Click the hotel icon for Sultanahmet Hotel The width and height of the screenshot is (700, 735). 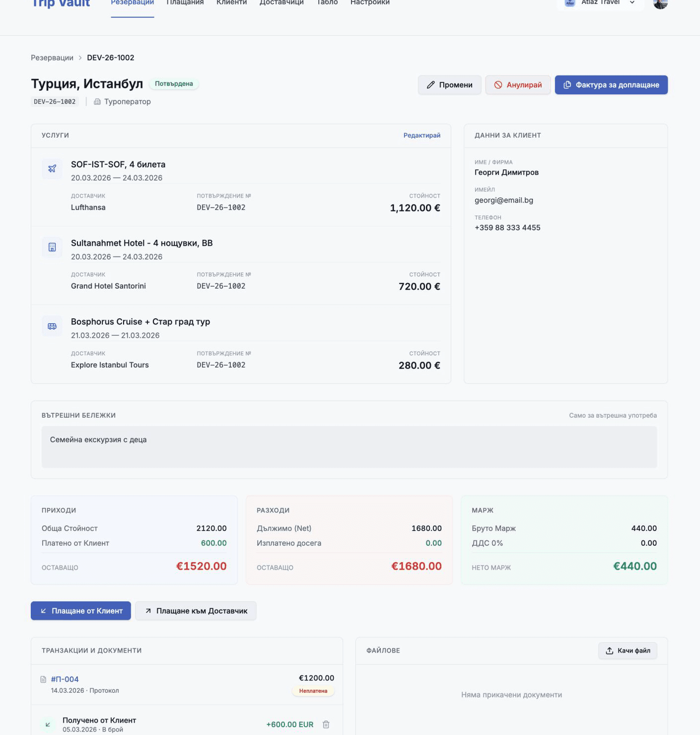52,247
